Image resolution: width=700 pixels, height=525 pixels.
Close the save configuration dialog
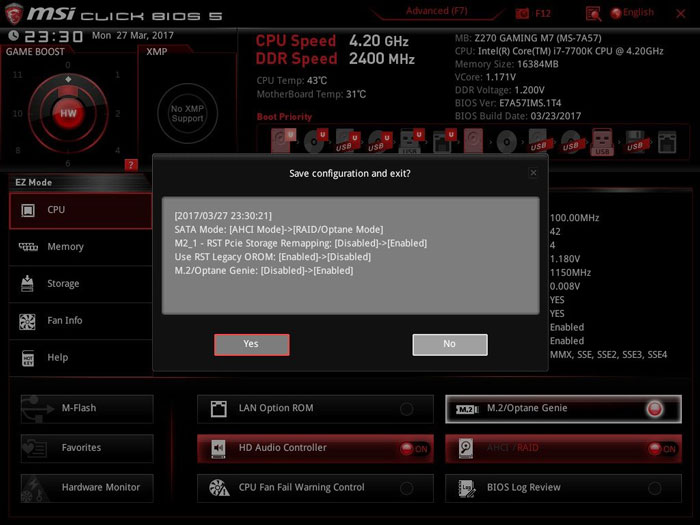click(533, 173)
